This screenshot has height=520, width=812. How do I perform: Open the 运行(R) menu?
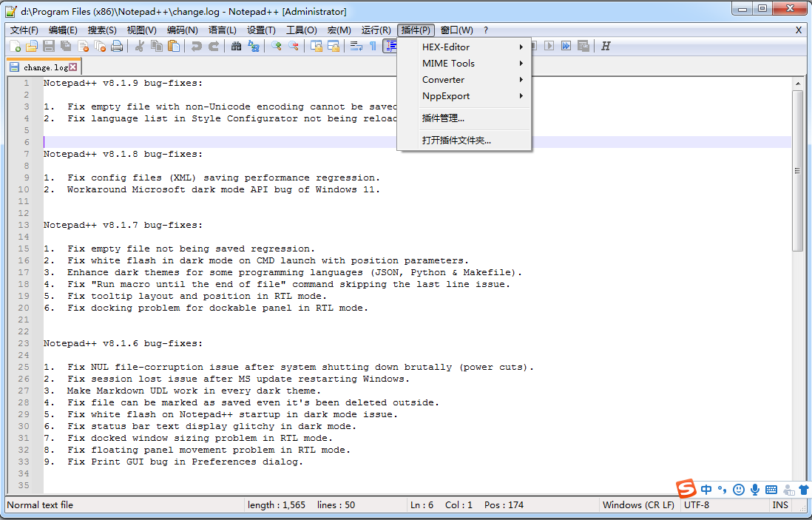[x=376, y=30]
